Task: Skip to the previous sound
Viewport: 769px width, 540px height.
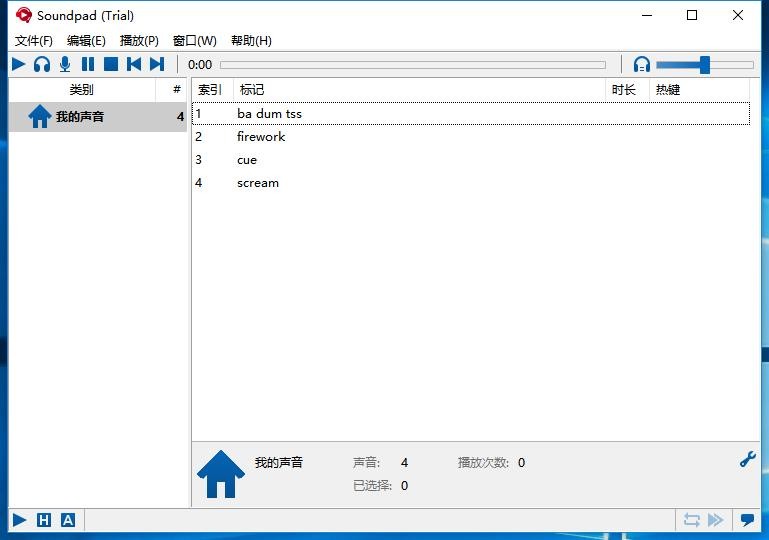Action: pyautogui.click(x=134, y=64)
